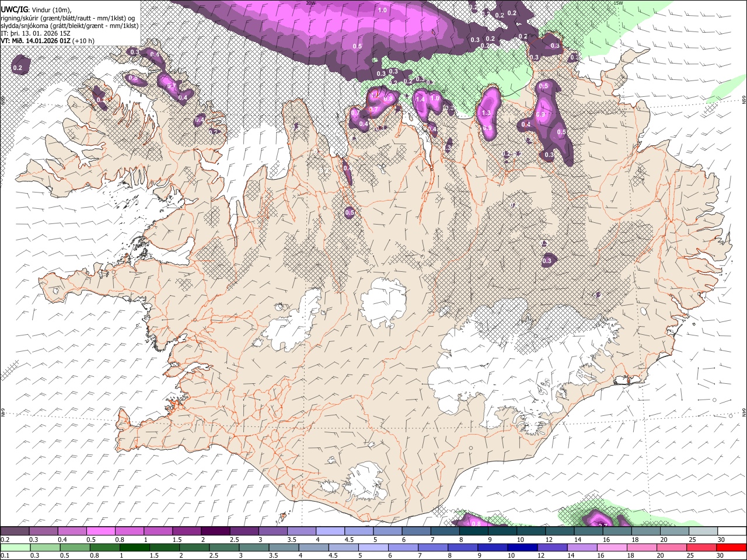Click the '1.3' snowfall value label

(x=486, y=113)
